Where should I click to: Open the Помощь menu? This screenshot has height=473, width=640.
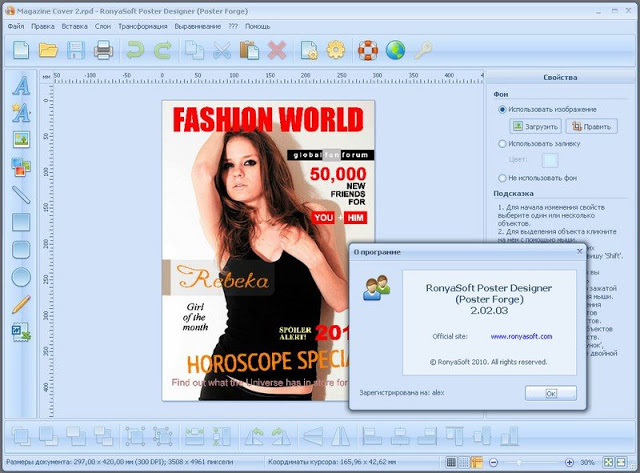pyautogui.click(x=257, y=26)
